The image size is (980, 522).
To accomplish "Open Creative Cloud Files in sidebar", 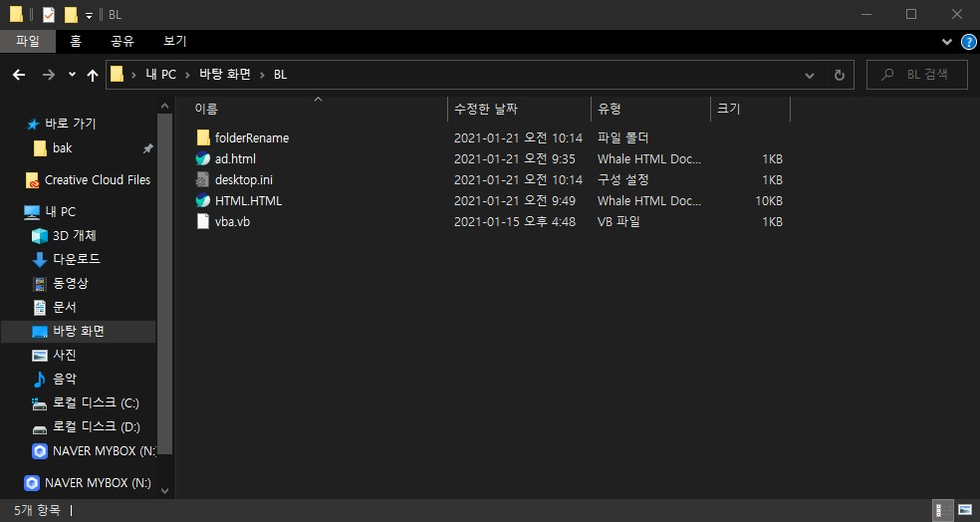I will point(98,180).
